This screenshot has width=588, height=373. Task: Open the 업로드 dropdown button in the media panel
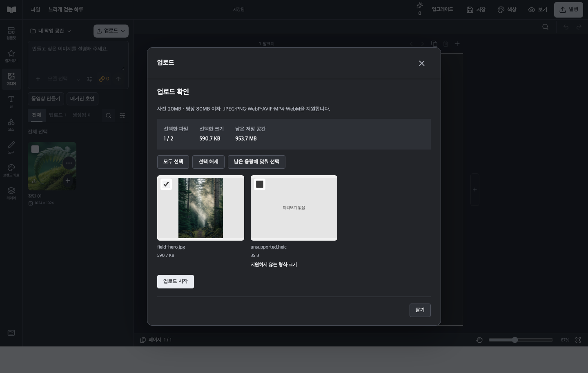click(x=111, y=31)
